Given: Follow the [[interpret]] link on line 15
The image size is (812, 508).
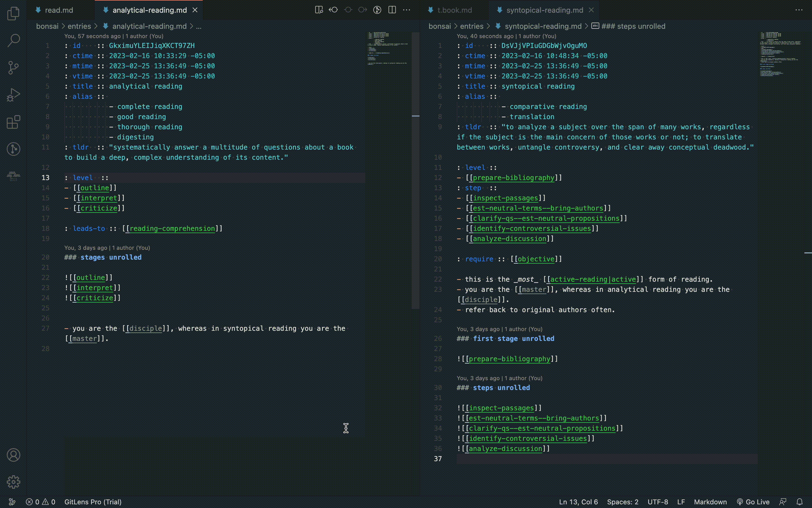Looking at the screenshot, I should pos(99,198).
